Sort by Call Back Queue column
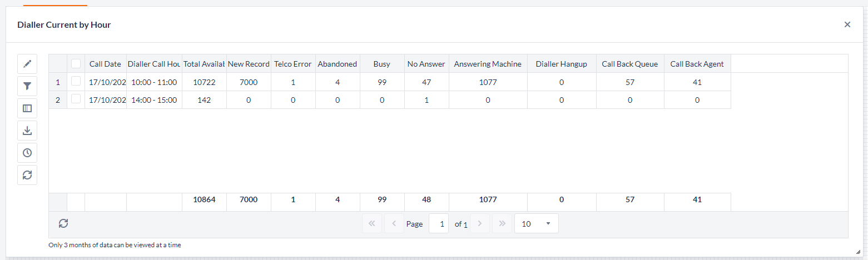The image size is (868, 260). pyautogui.click(x=629, y=64)
